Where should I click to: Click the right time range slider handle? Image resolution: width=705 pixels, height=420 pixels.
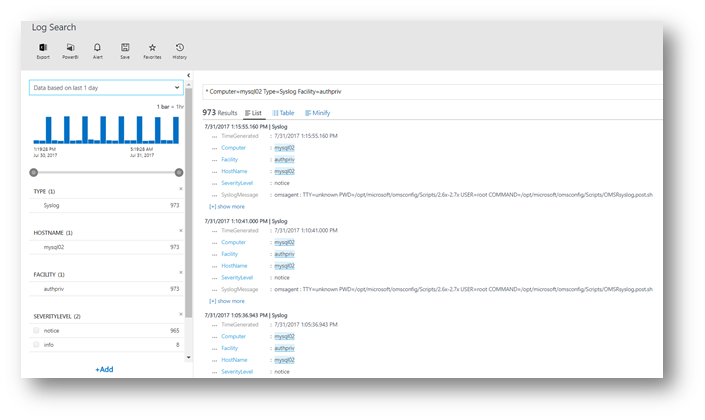pyautogui.click(x=179, y=172)
